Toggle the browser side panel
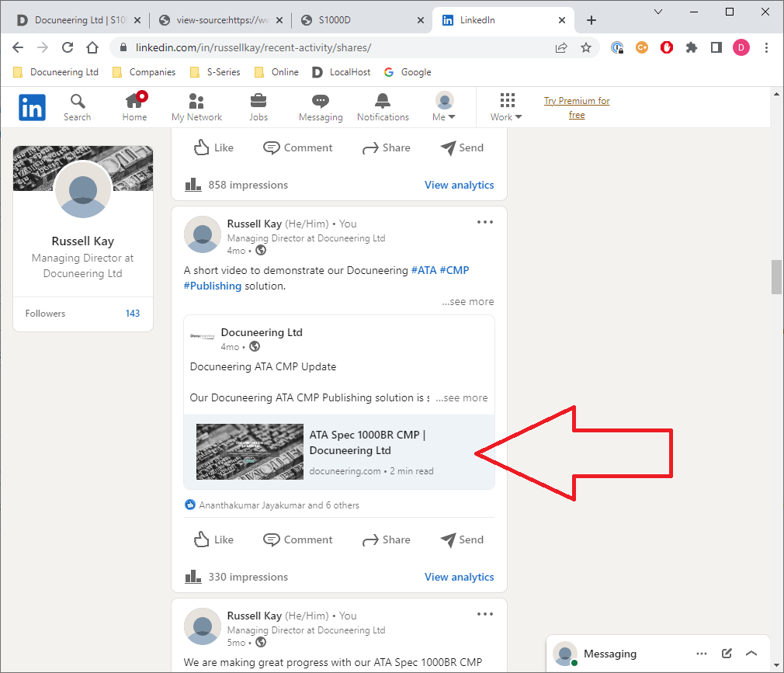784x673 pixels. pos(716,47)
